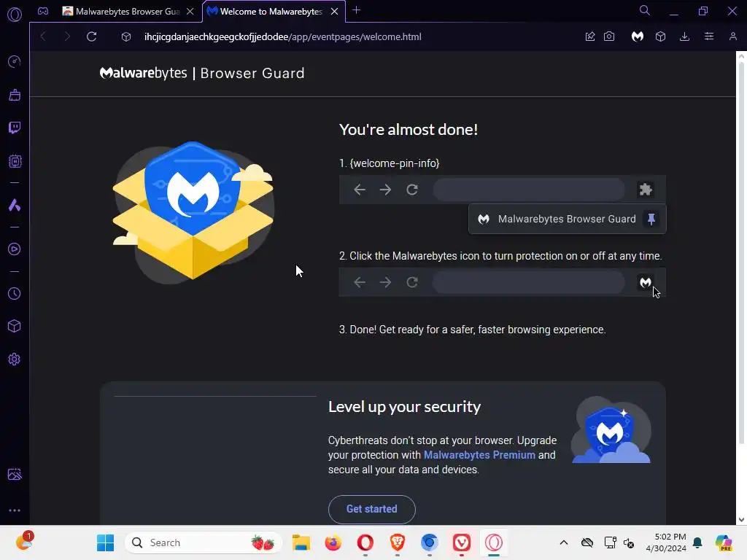The width and height of the screenshot is (747, 560).
Task: Open the wallpapers image icon in sidebar
Action: click(15, 474)
